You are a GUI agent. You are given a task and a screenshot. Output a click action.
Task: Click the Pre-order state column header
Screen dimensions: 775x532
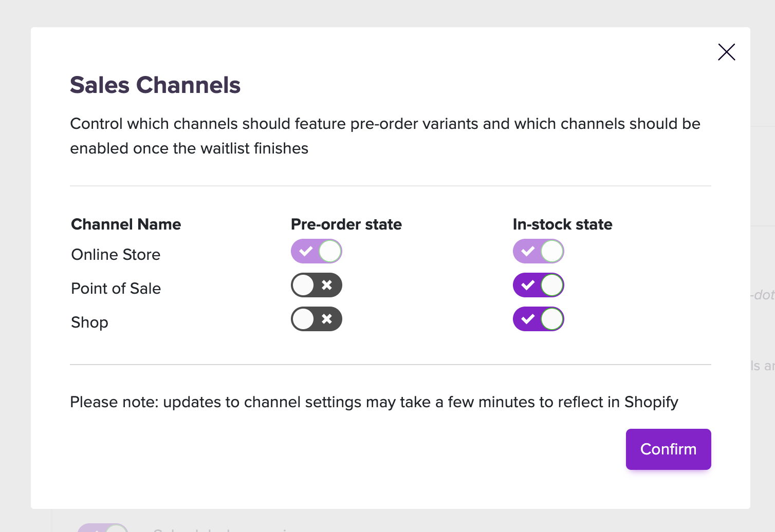346,224
